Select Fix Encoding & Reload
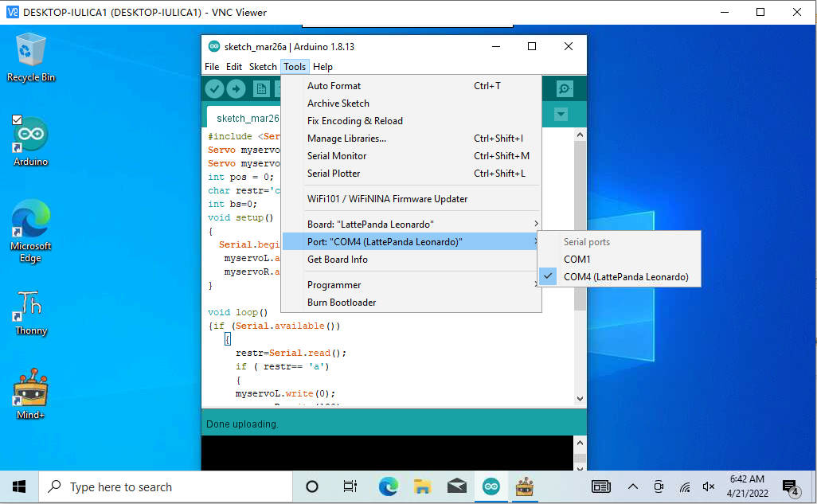 coord(411,121)
